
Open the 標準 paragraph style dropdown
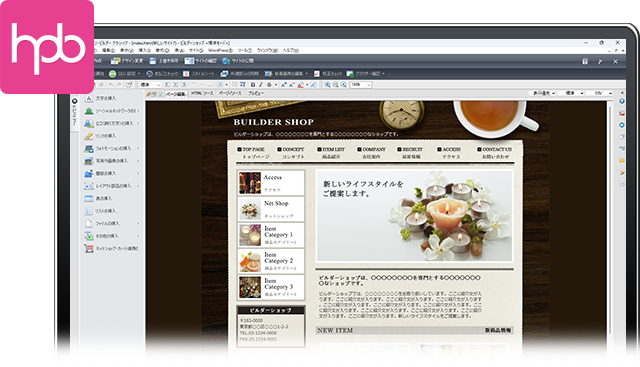(x=151, y=85)
